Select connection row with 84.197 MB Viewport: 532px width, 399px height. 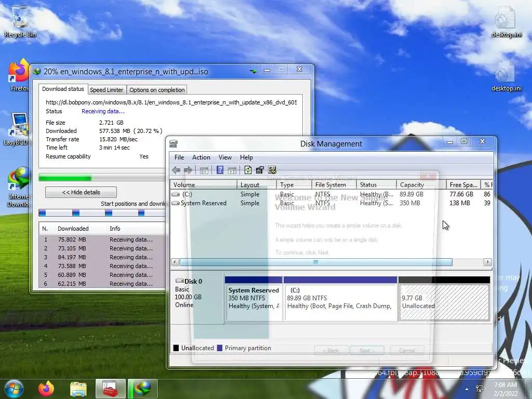click(x=102, y=257)
